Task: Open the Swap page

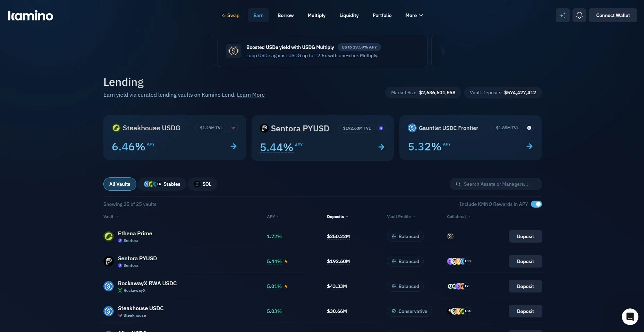Action: click(x=231, y=15)
